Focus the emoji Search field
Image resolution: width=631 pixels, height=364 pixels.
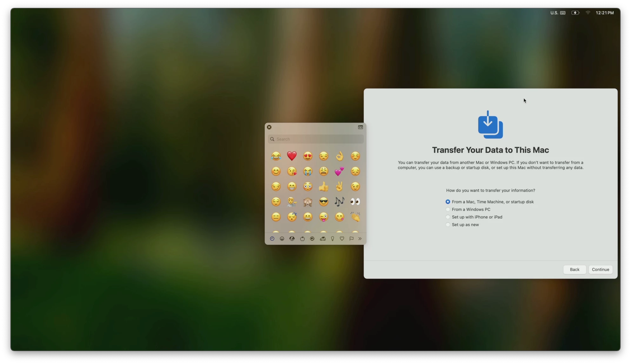[316, 139]
